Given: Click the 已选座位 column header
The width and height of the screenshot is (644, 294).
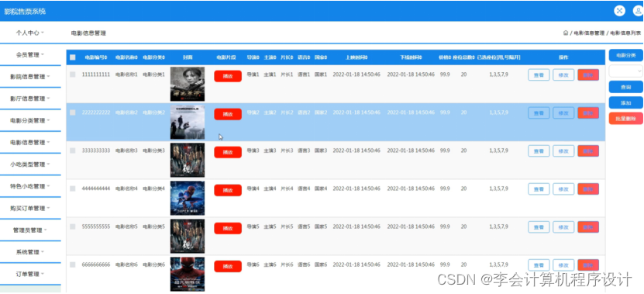Looking at the screenshot, I should click(498, 57).
